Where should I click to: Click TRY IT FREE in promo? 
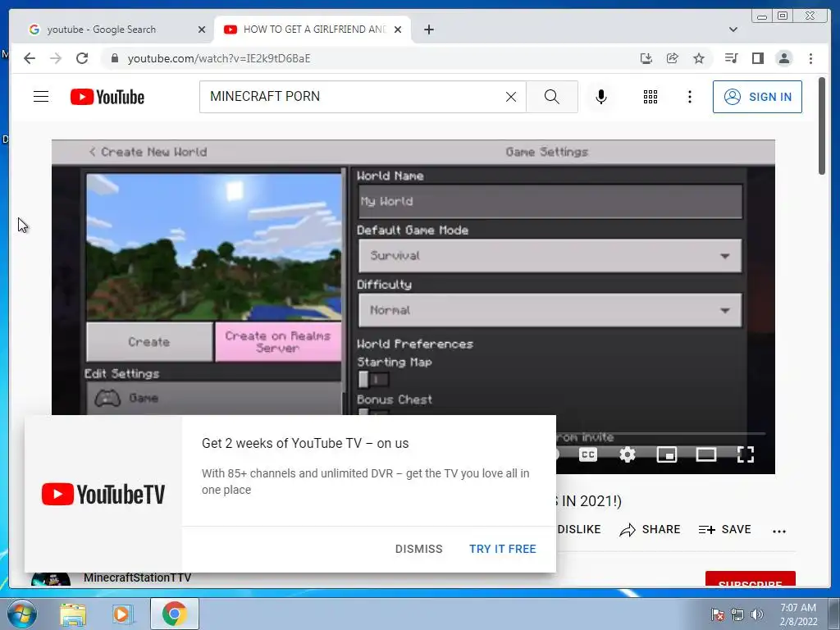503,549
